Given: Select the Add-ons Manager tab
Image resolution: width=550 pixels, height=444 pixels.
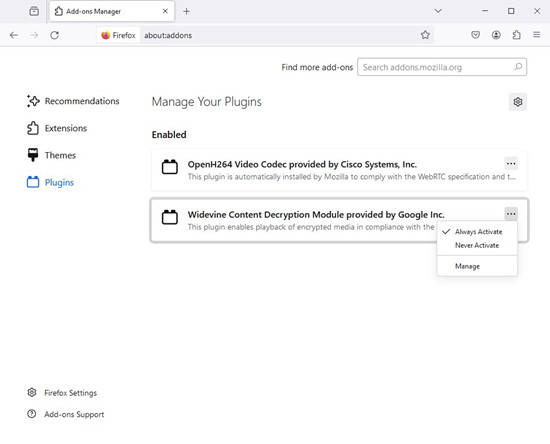Looking at the screenshot, I should (x=112, y=12).
